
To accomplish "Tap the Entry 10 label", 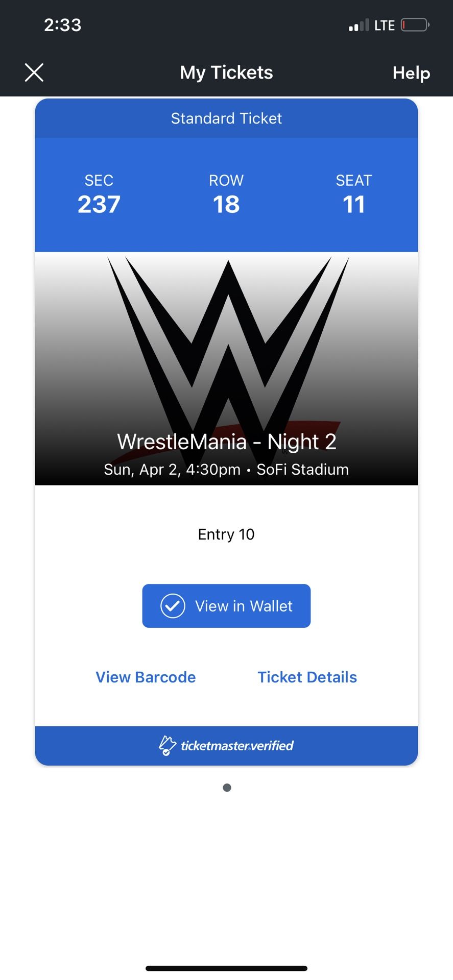I will click(226, 534).
